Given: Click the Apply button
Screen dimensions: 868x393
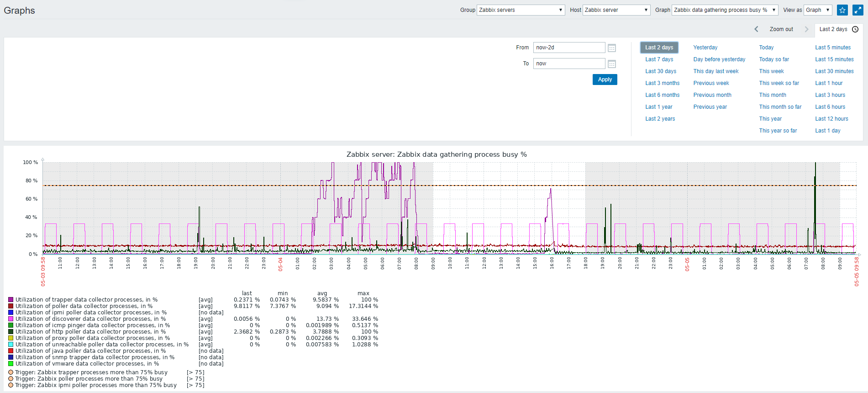Looking at the screenshot, I should [x=605, y=80].
